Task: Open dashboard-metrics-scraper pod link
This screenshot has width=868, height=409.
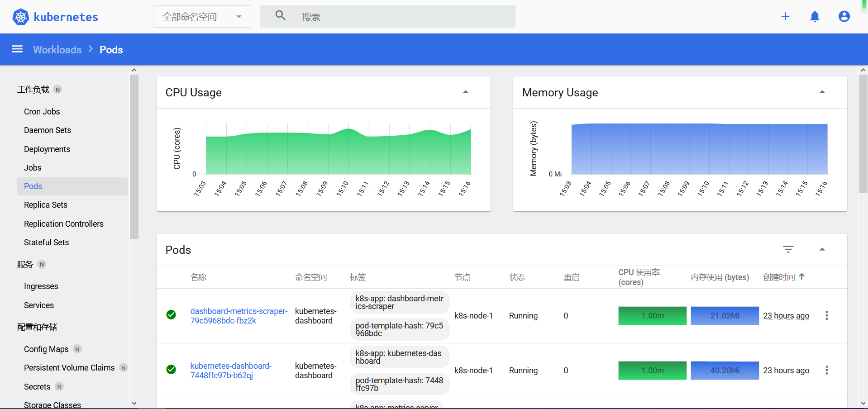Action: [x=239, y=316]
